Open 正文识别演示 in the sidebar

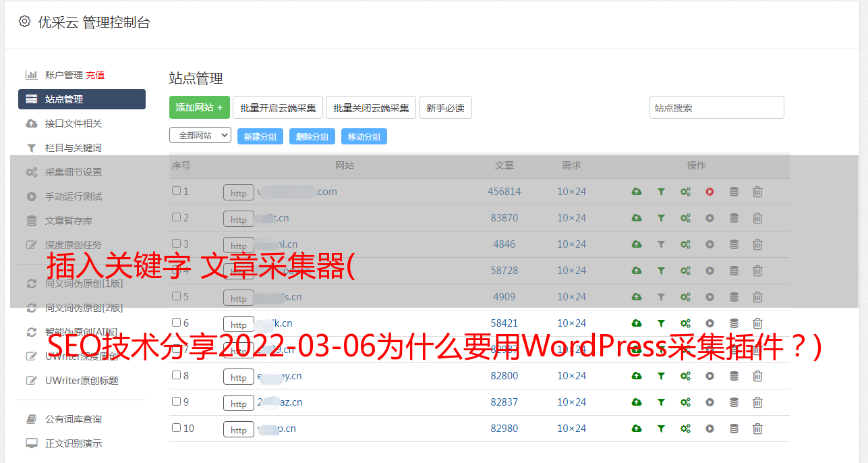tap(74, 443)
